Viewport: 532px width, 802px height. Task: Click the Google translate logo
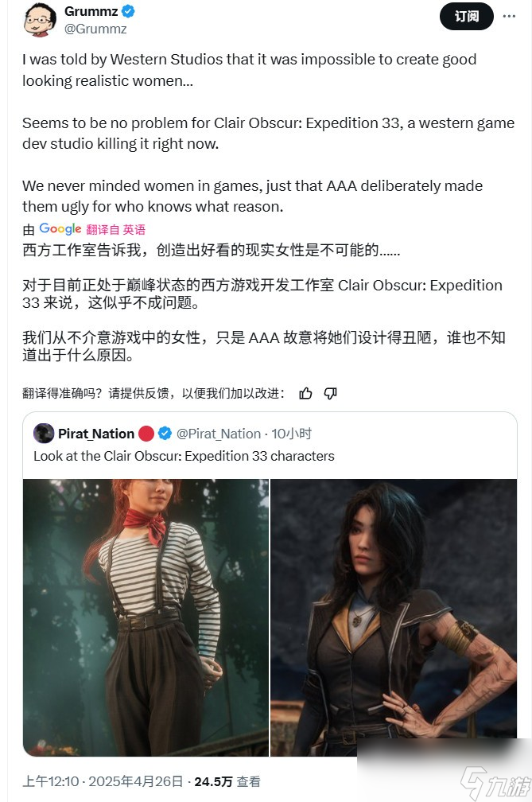[x=60, y=228]
